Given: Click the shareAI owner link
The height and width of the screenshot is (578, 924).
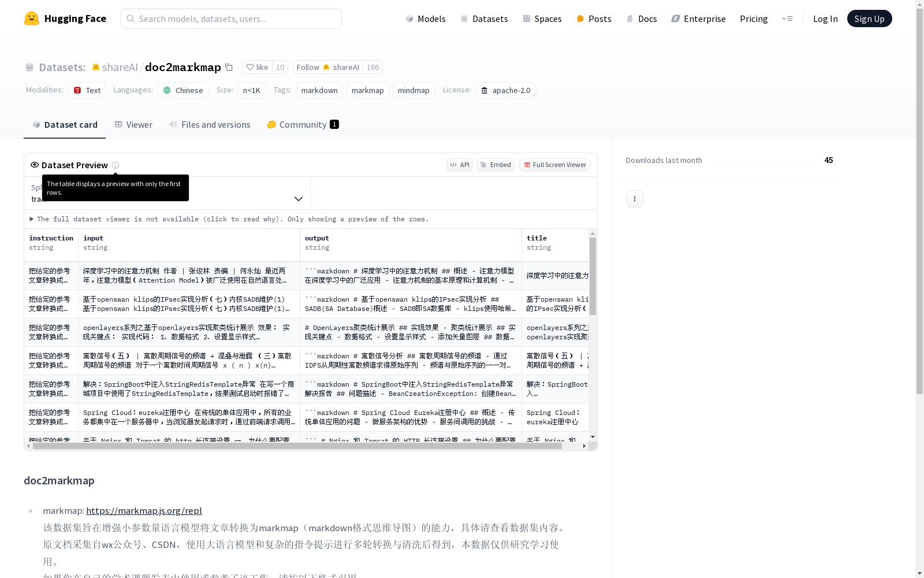Looking at the screenshot, I should coord(120,67).
